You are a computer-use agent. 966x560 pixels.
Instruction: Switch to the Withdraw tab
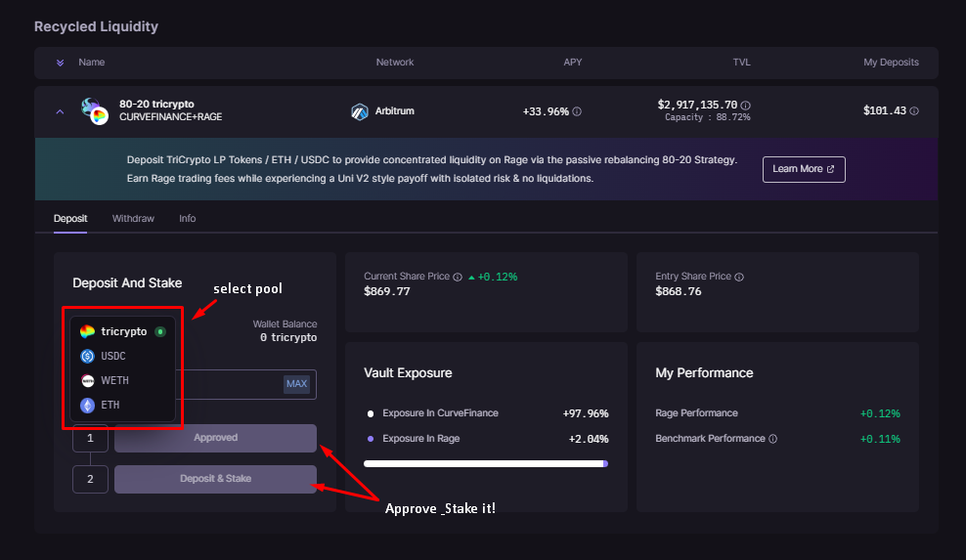133,219
